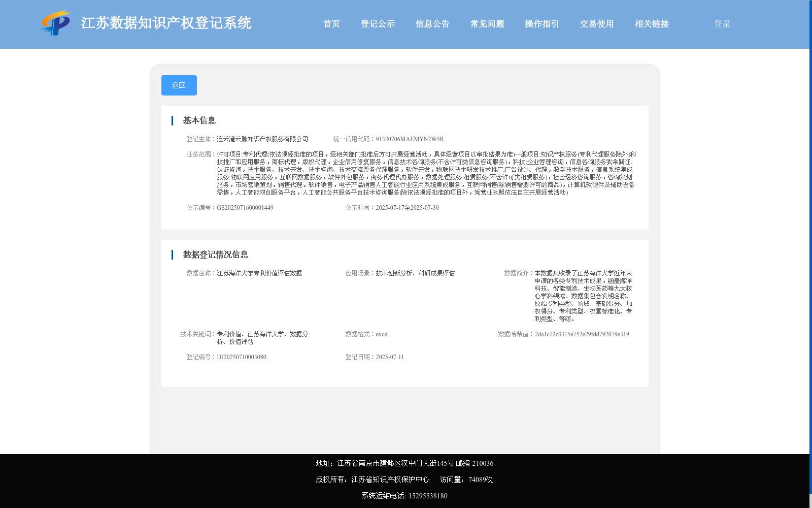
Task: Select publicity period 2025-07-17至2025-07-30
Action: pos(407,208)
